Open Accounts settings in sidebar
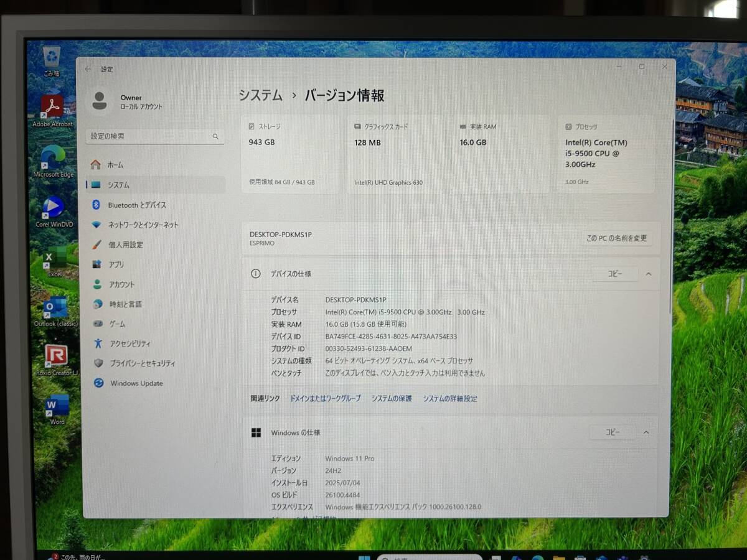747x560 pixels. point(156,284)
